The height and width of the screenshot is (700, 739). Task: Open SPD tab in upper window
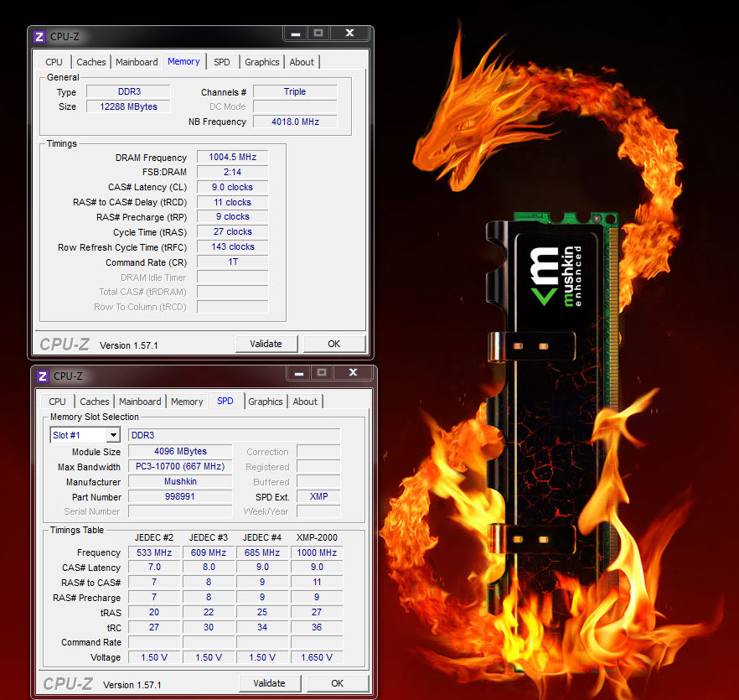(x=221, y=62)
